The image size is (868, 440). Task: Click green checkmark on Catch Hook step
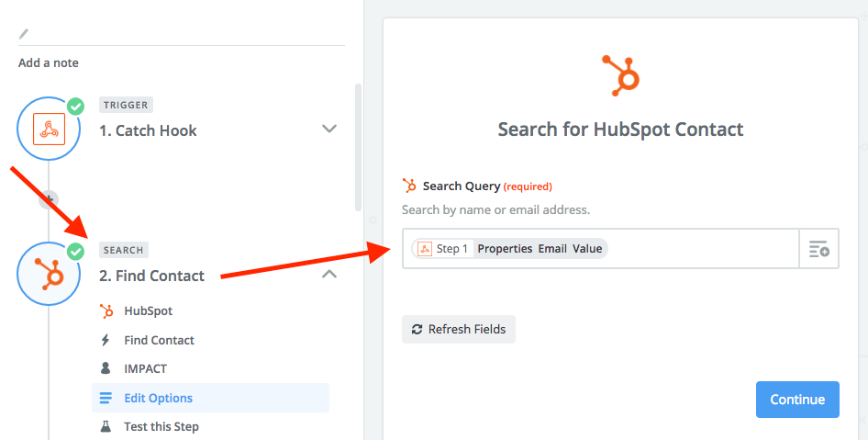(75, 107)
